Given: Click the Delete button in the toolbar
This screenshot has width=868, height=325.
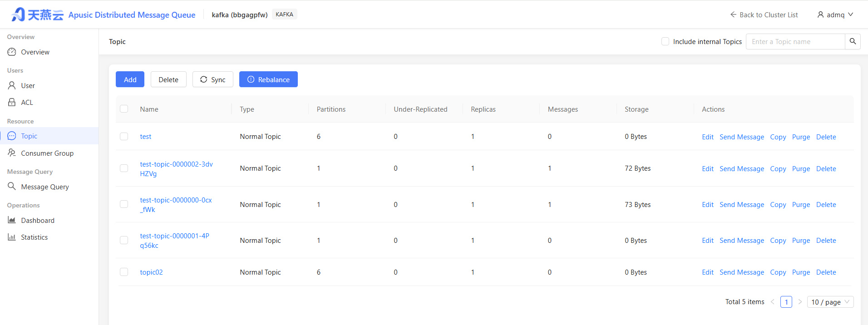Looking at the screenshot, I should [168, 79].
